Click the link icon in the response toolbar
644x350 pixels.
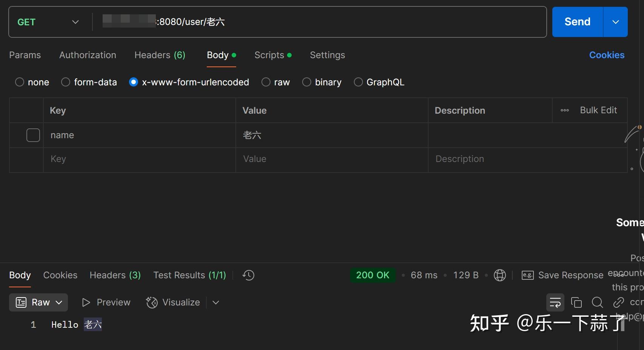click(x=618, y=302)
